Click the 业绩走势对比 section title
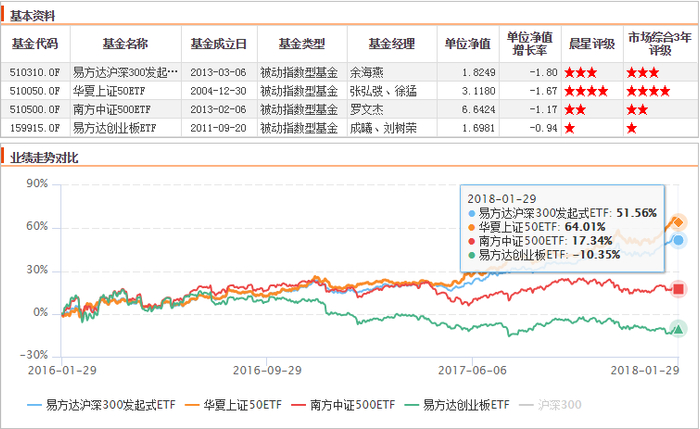 tap(44, 158)
